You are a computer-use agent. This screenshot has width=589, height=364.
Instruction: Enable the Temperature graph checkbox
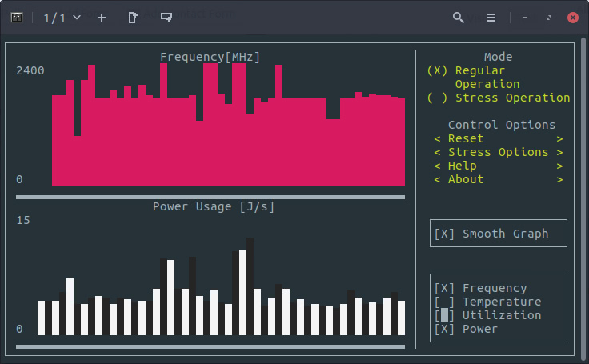click(444, 302)
